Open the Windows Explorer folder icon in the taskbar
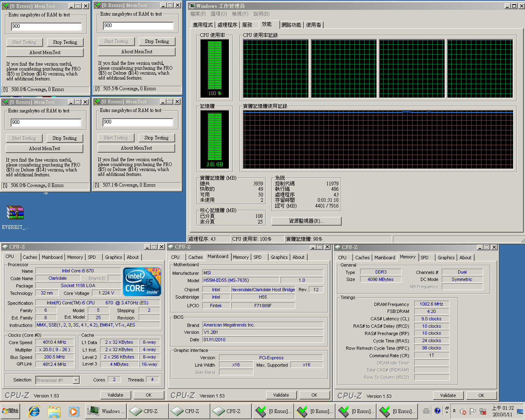This screenshot has width=525, height=420. (x=54, y=411)
